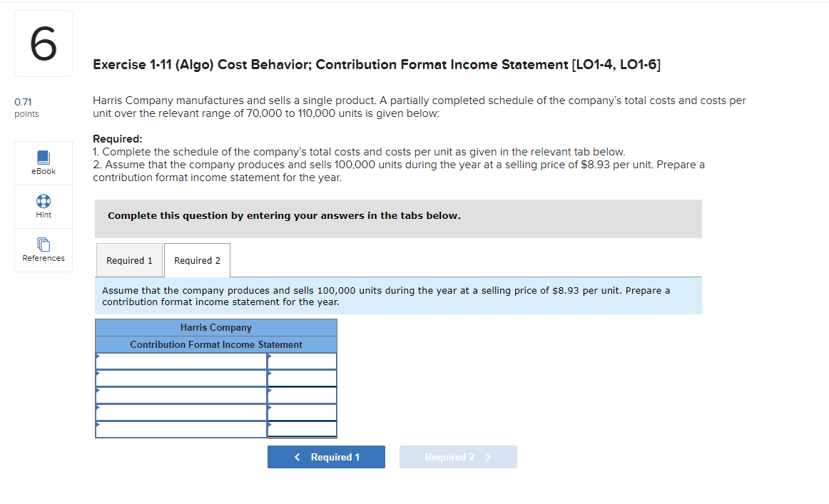The width and height of the screenshot is (829, 504).
Task: Click the grayed Required 2 navigation button
Action: point(458,457)
